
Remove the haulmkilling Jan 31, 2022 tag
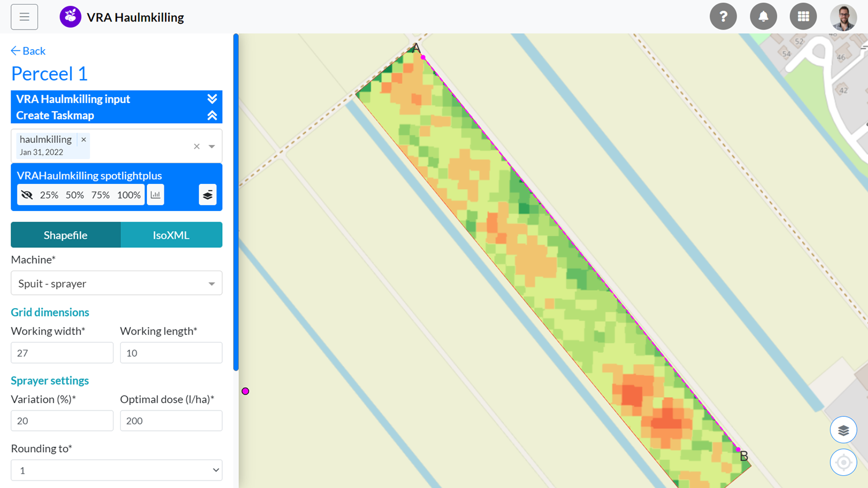coord(84,139)
